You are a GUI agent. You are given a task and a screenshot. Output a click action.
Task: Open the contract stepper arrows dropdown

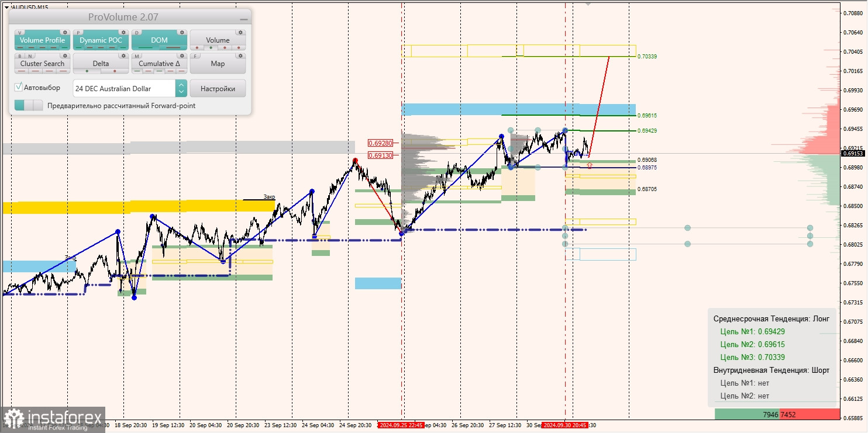tap(181, 88)
